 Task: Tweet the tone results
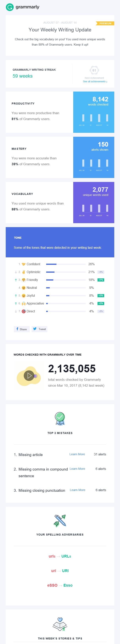pos(39,329)
